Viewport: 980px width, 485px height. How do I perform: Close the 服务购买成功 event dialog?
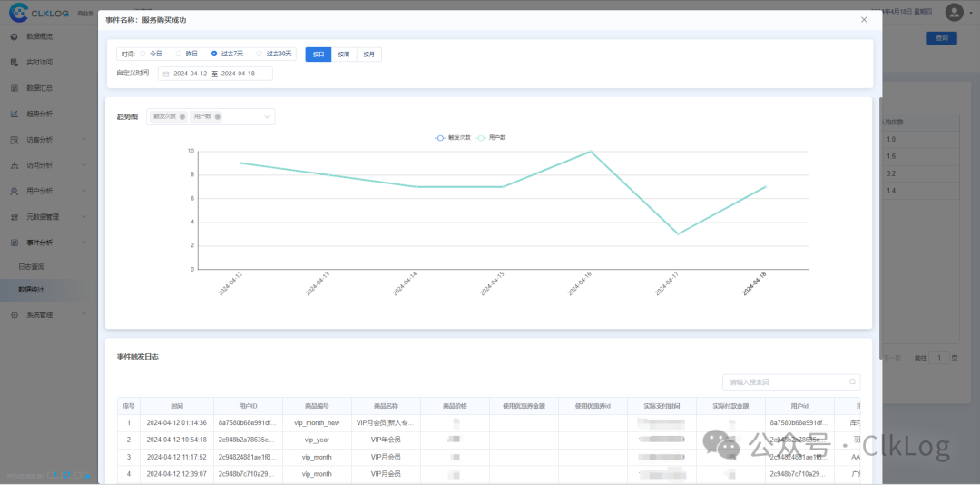coord(864,20)
